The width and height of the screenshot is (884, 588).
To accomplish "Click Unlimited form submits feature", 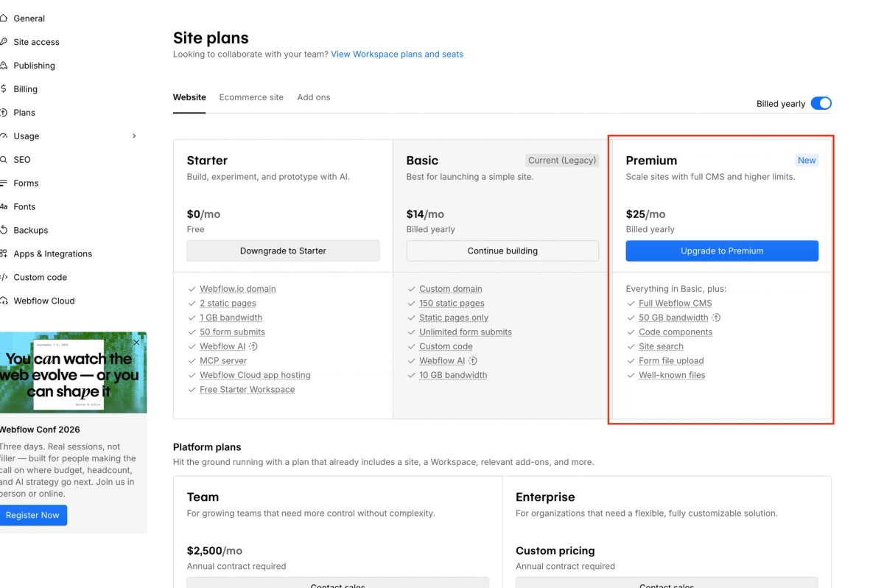I will pos(466,332).
